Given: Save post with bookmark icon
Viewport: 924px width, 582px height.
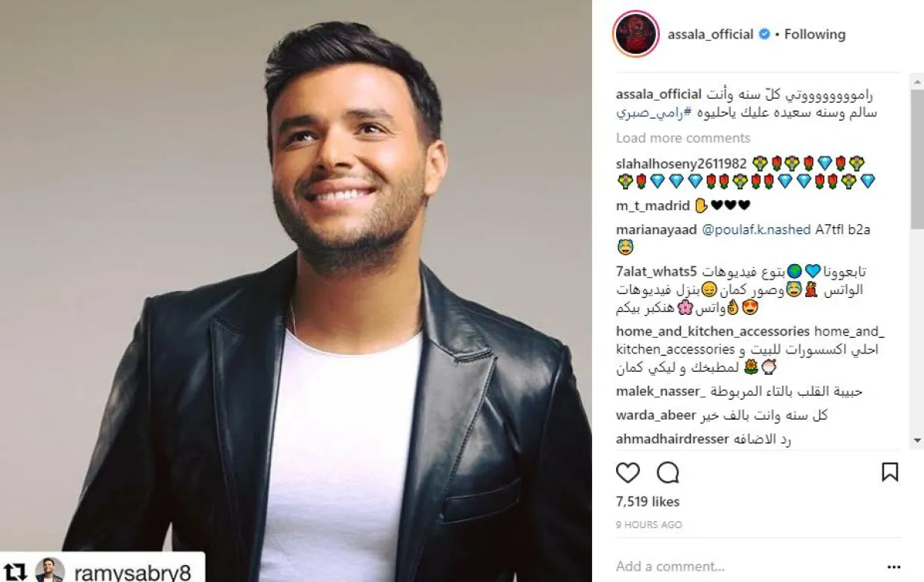Looking at the screenshot, I should tap(889, 472).
